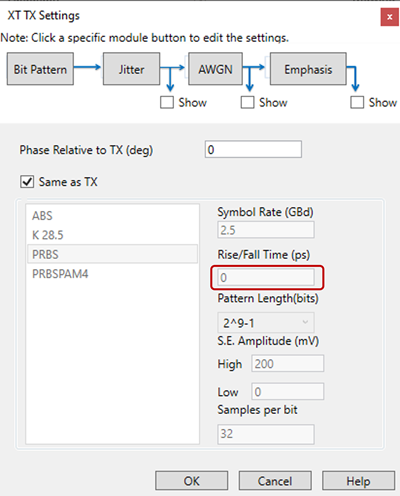Image resolution: width=400 pixels, height=496 pixels.
Task: Enable Show checkbox after AWGN
Action: click(x=247, y=102)
